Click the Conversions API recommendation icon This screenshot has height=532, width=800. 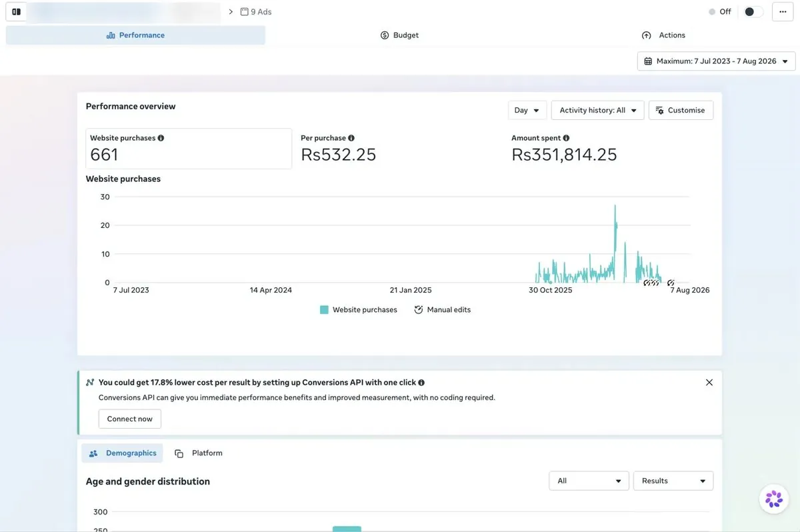pyautogui.click(x=90, y=383)
